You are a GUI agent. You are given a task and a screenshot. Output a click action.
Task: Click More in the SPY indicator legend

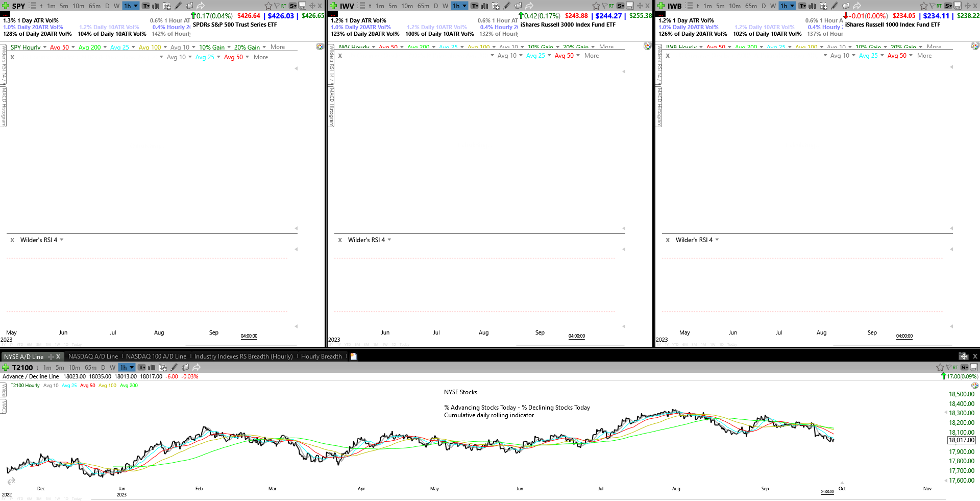click(278, 47)
